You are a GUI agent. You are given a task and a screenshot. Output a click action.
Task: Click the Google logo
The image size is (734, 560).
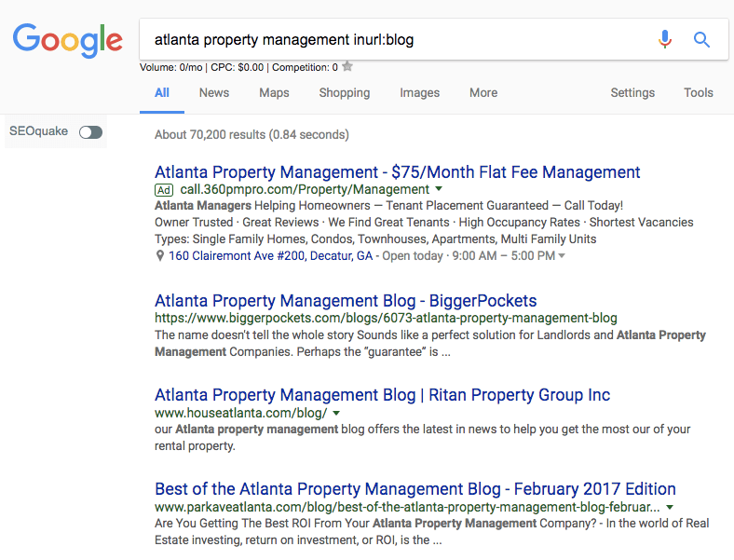tap(68, 40)
